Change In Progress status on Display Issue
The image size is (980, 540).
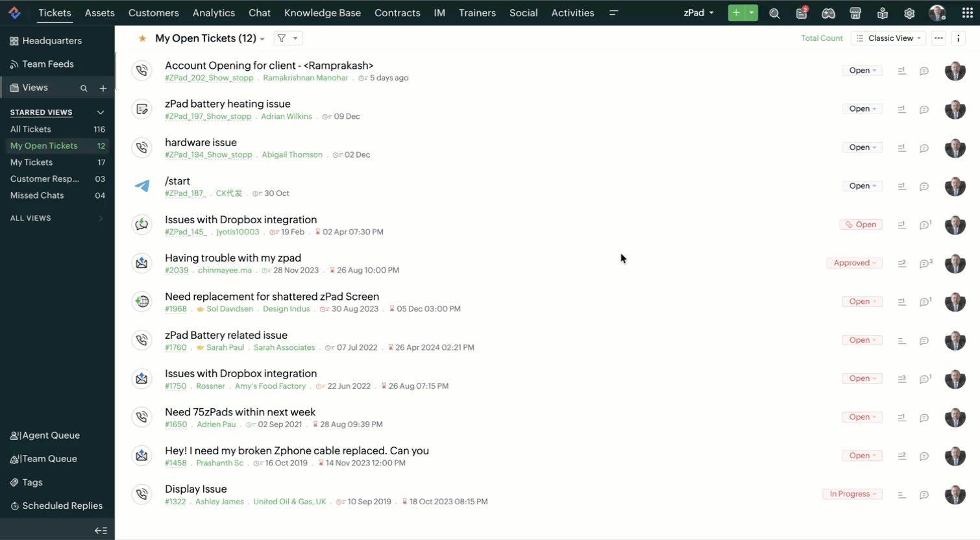pyautogui.click(x=852, y=494)
